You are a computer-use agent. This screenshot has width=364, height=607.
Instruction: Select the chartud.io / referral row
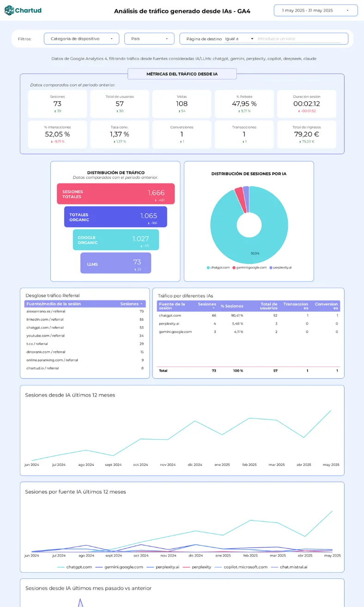click(85, 368)
